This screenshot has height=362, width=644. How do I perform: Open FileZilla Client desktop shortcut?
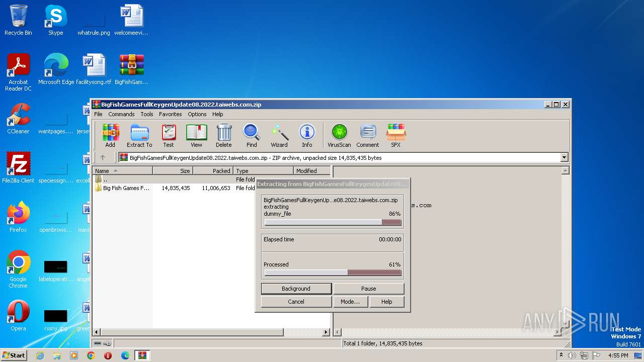coord(18,168)
